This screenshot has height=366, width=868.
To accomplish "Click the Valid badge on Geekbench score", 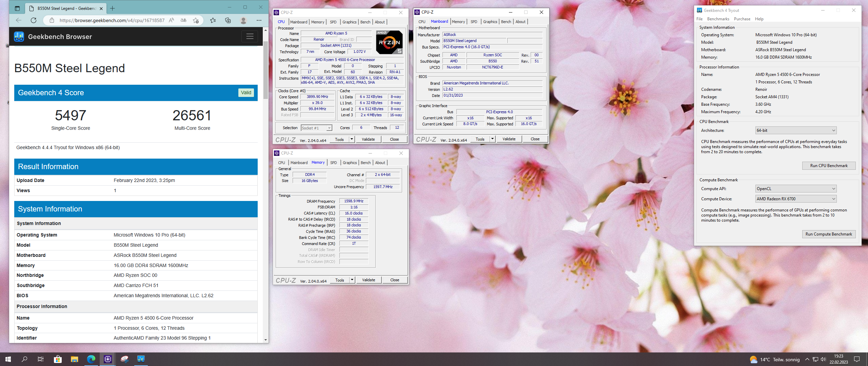I will pos(246,93).
